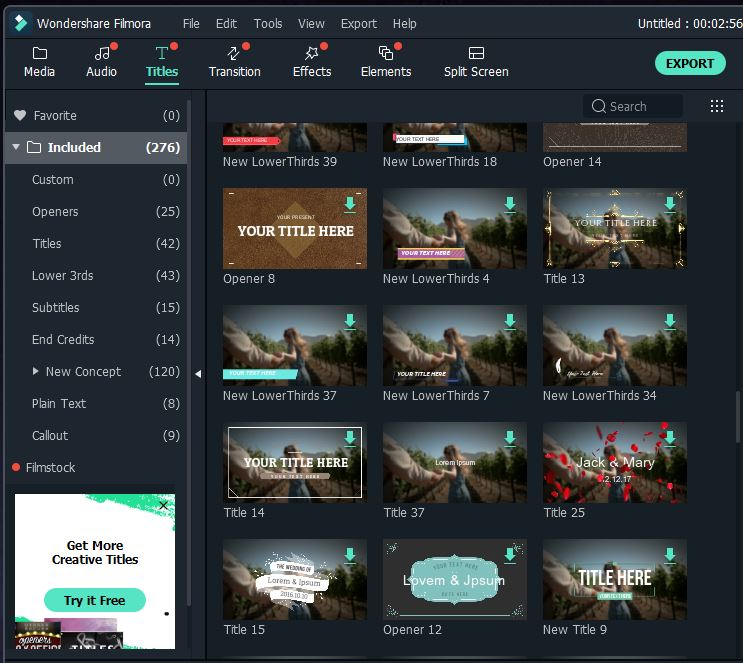Viewport: 743px width, 663px height.
Task: Click the Try it Free button
Action: click(x=95, y=600)
